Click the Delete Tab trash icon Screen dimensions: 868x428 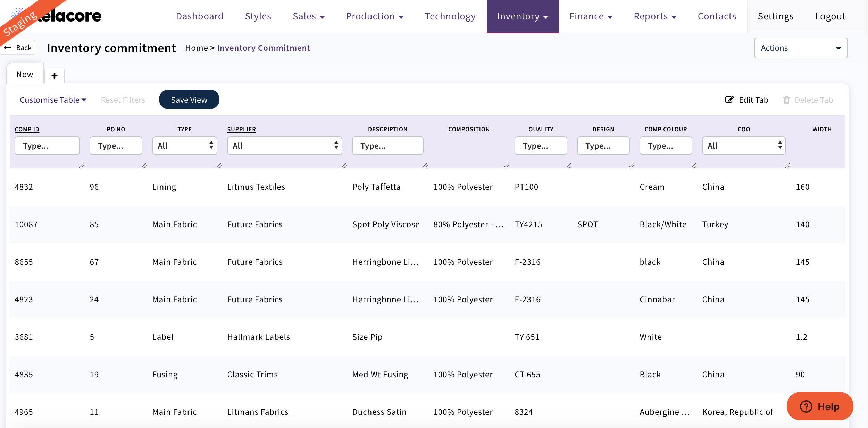point(787,100)
